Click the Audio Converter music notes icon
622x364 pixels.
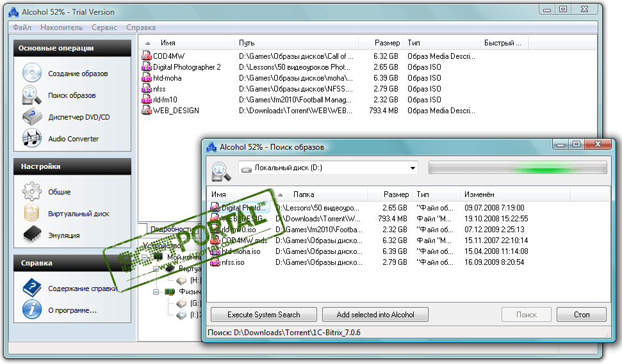pos(32,139)
